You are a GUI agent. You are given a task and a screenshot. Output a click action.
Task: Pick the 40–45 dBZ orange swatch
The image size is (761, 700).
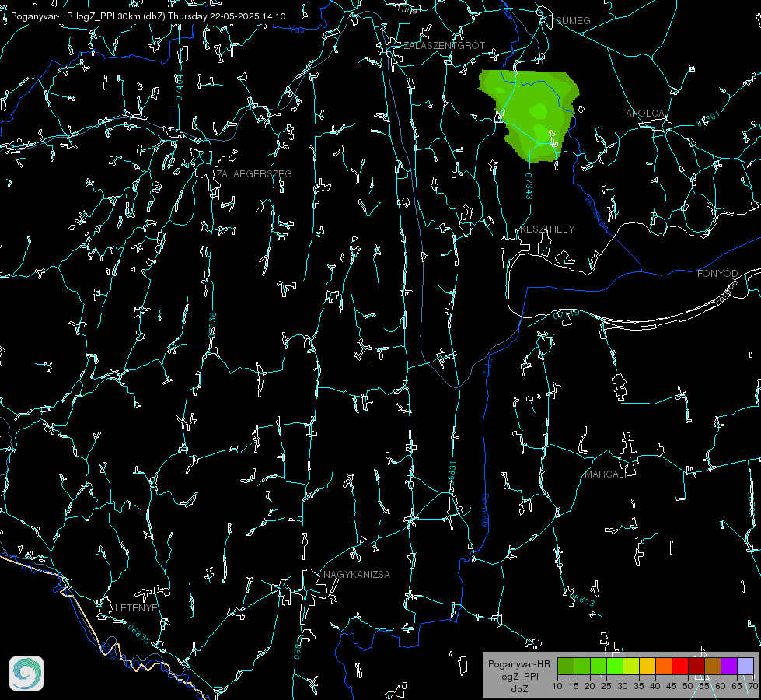pos(664,666)
